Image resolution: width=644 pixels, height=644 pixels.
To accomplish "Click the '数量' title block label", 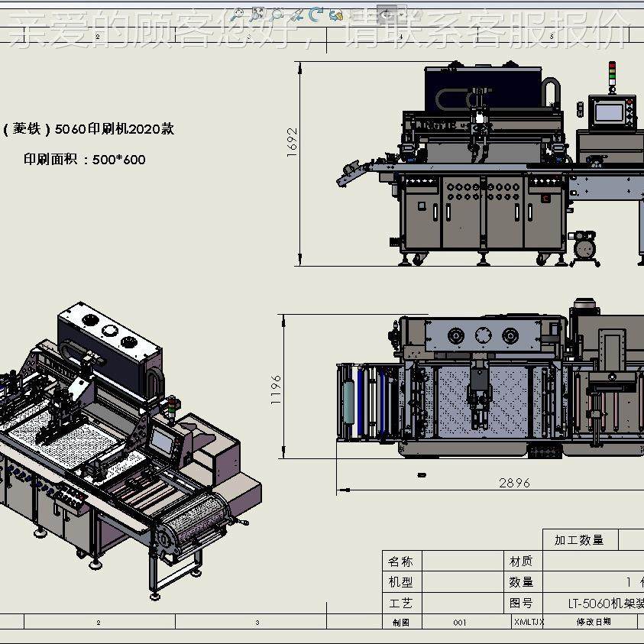I will [522, 582].
